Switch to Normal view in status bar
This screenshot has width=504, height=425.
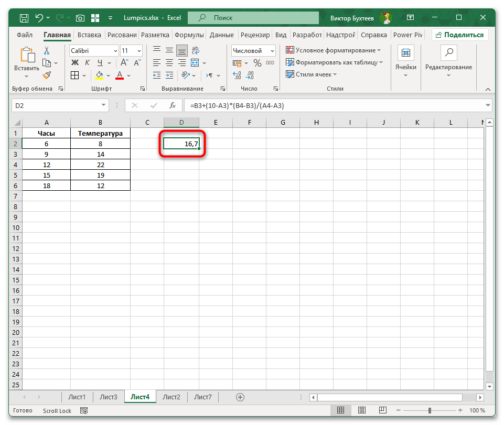[x=341, y=410]
